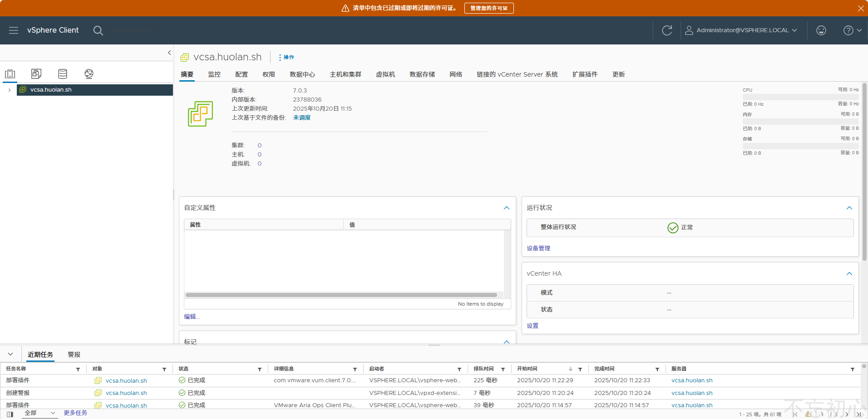Open the 操作 actions menu
The width and height of the screenshot is (868, 419).
[x=286, y=57]
